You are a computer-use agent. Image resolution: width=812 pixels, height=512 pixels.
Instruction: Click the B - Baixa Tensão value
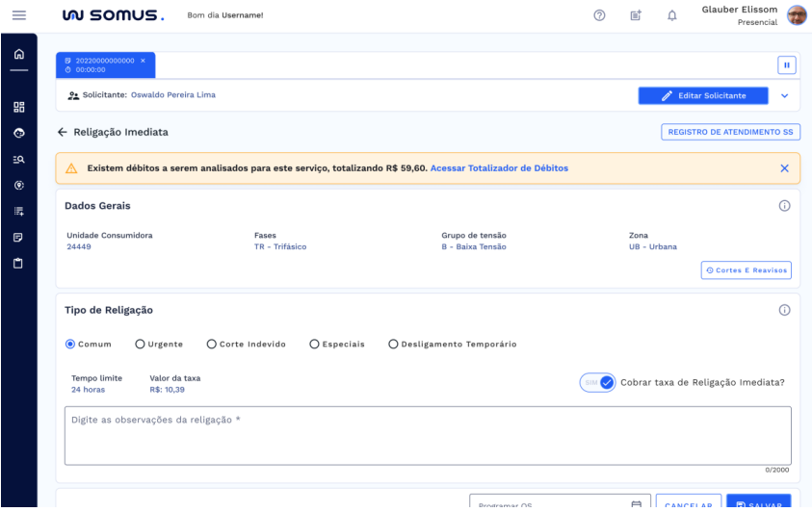474,246
